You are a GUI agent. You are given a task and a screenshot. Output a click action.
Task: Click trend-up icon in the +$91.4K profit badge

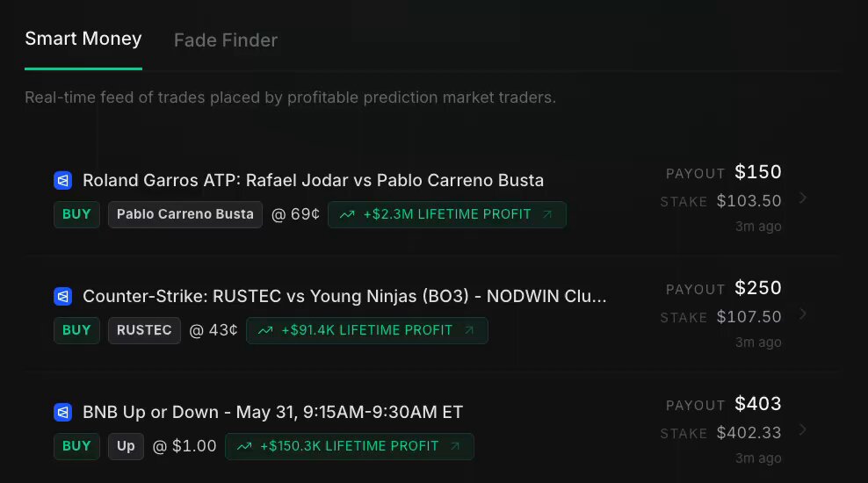coord(265,330)
